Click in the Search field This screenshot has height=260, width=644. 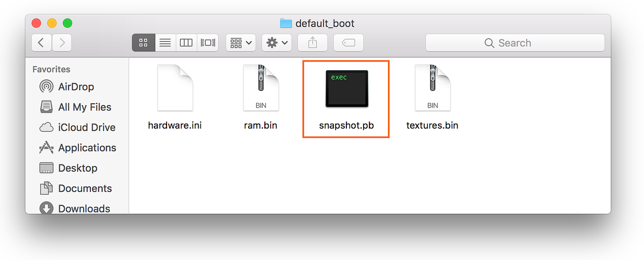[x=515, y=43]
